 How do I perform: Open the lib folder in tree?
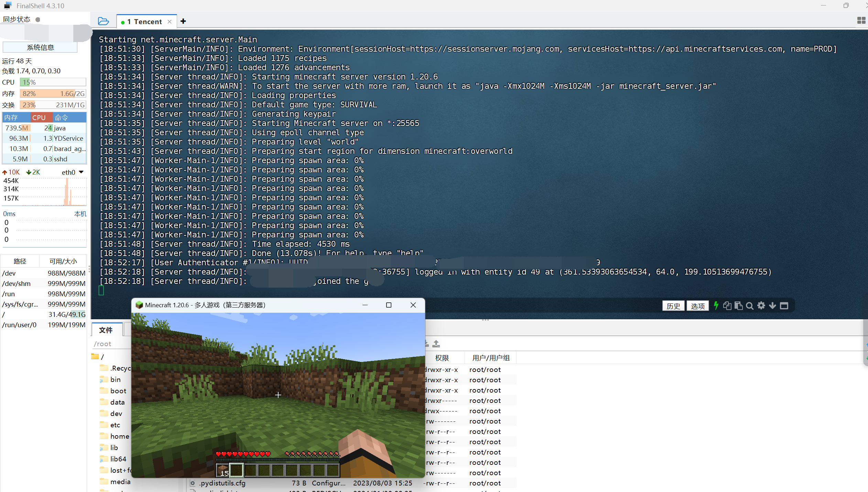click(x=109, y=448)
